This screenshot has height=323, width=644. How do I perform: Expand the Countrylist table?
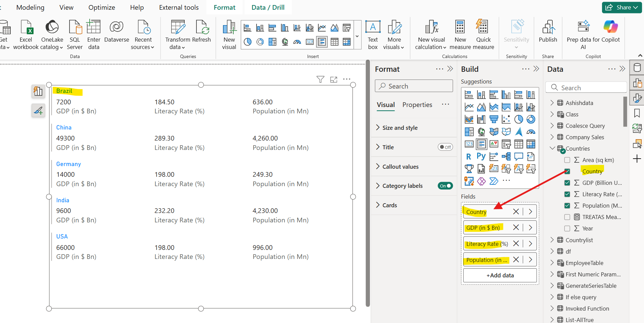552,240
